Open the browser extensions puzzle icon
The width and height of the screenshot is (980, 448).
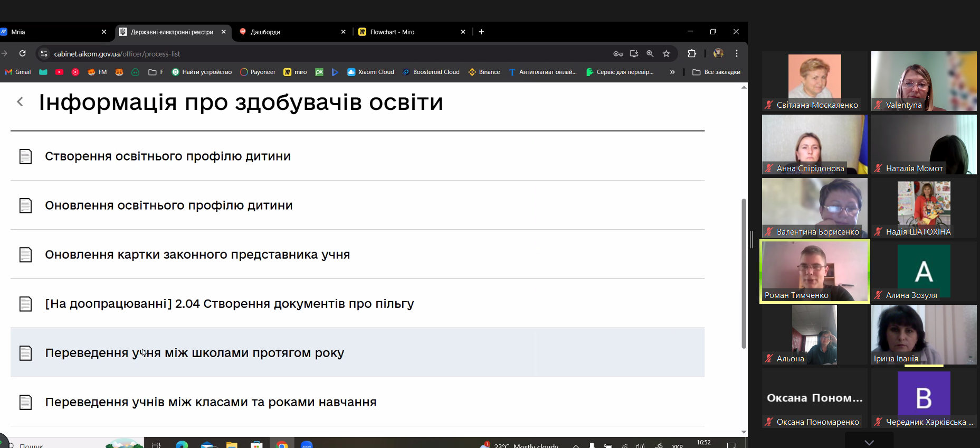[692, 53]
